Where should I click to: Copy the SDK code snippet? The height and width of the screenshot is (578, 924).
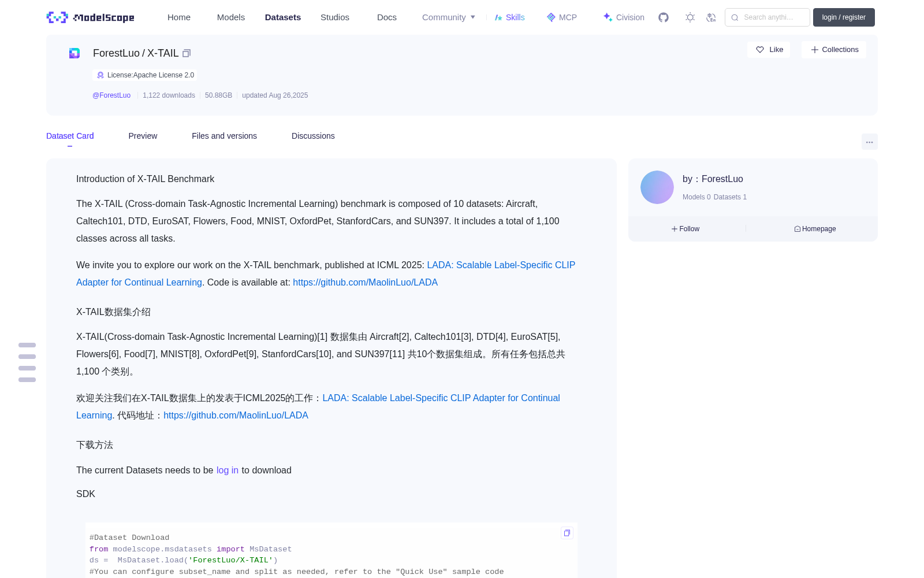coord(567,533)
